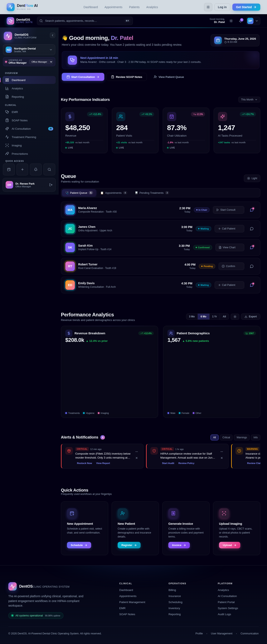Image resolution: width=267 pixels, height=644 pixels.
Task: Log out via icon beside Dr. Renee Park
Action: [x=51, y=185]
